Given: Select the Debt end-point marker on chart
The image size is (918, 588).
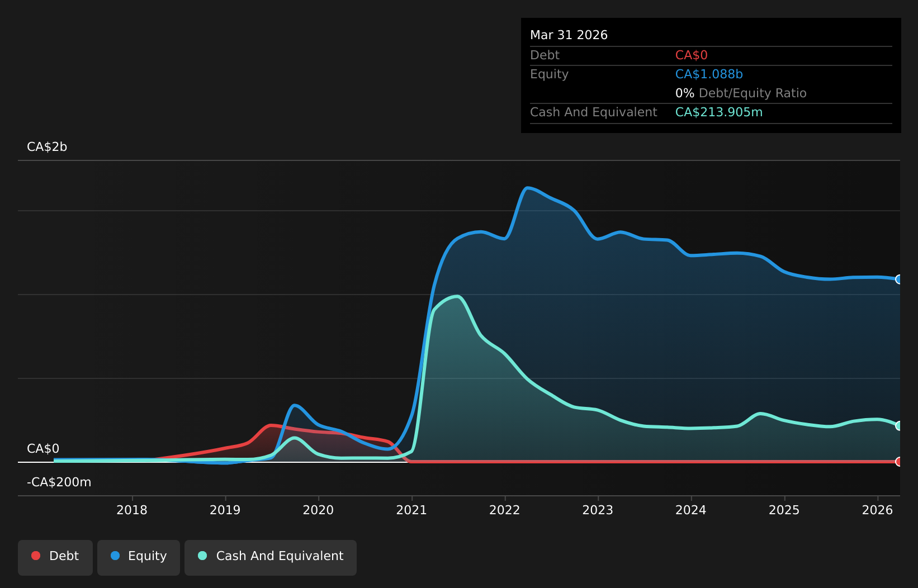Looking at the screenshot, I should click(x=899, y=462).
